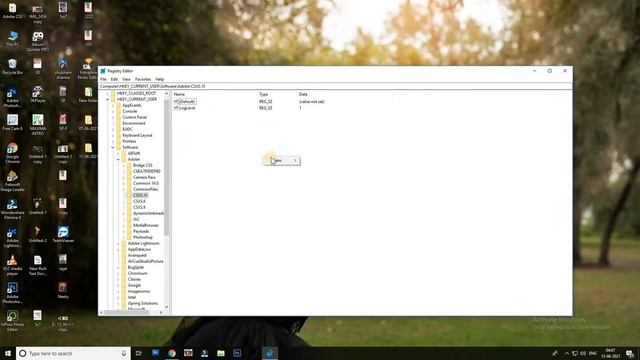Open the TeamViewer desktop icon

click(63, 235)
